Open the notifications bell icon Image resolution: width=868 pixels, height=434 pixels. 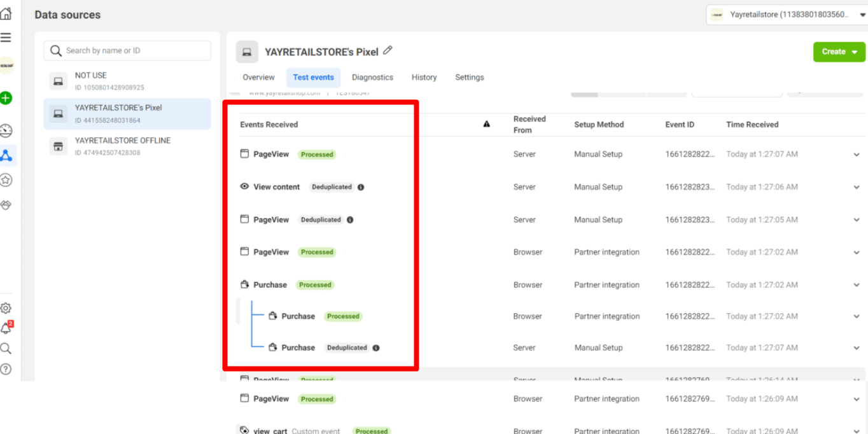coord(6,328)
